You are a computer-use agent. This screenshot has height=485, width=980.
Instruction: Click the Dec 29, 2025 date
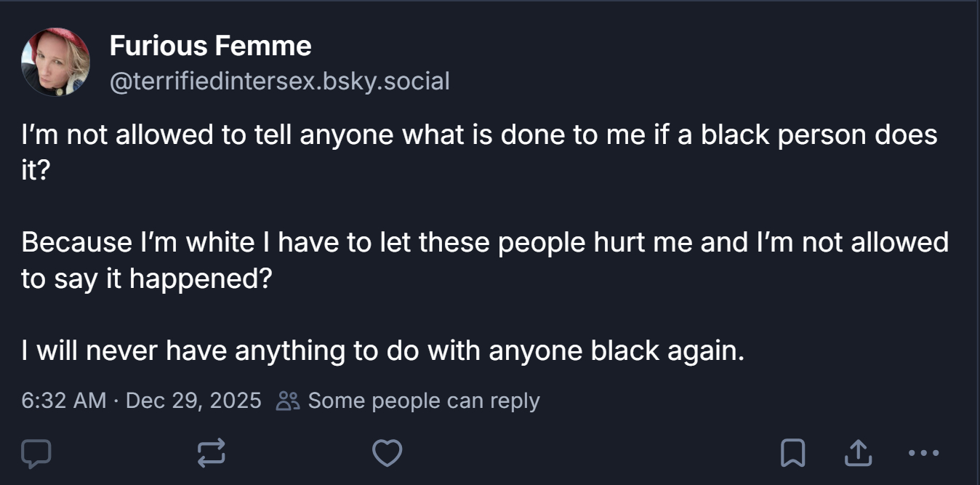193,401
